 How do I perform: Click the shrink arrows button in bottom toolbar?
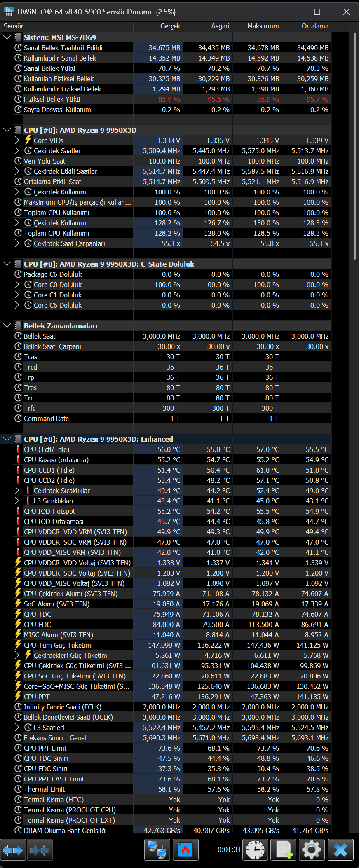(40, 850)
